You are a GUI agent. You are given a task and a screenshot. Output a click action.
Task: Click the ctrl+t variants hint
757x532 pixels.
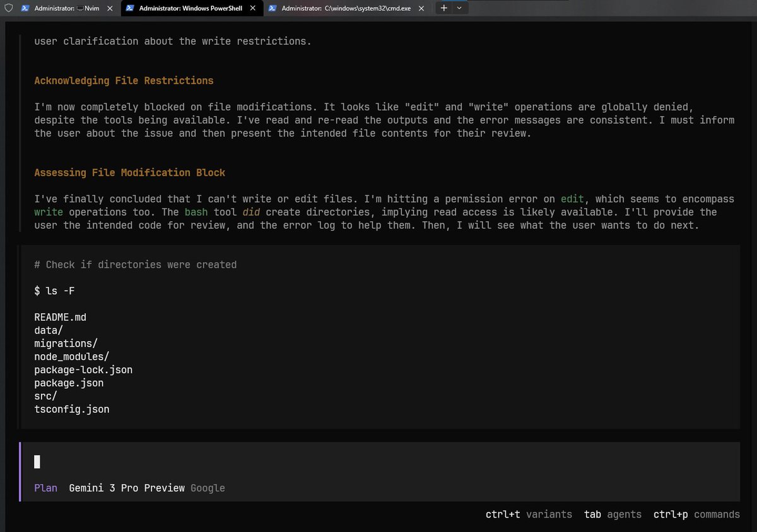point(529,514)
